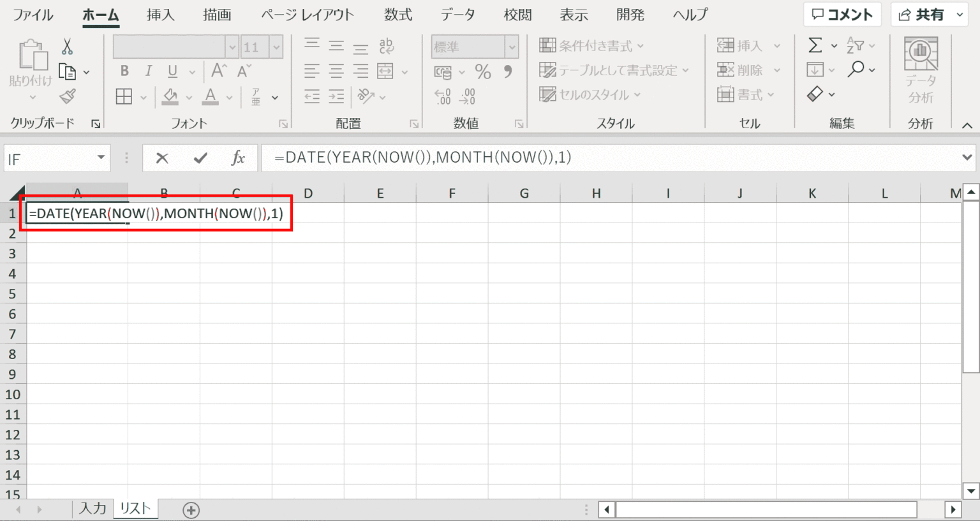Click the font color A swatch
Viewport: 980px width, 521px height.
coord(210,97)
